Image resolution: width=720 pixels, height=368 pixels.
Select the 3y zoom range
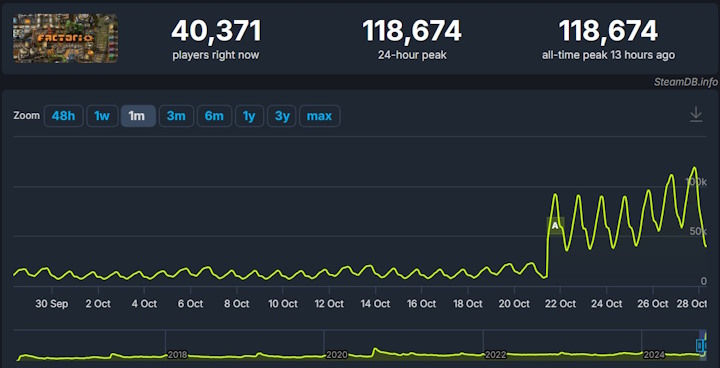(282, 116)
